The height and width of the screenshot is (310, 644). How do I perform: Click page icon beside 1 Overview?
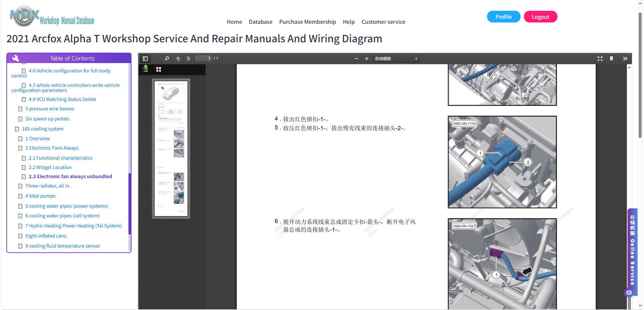tap(20, 139)
